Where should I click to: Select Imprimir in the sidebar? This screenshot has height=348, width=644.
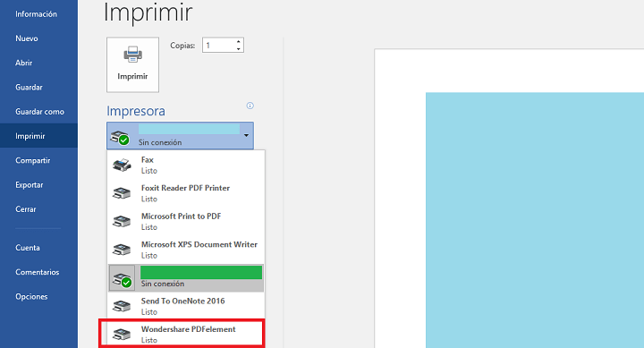click(38, 136)
